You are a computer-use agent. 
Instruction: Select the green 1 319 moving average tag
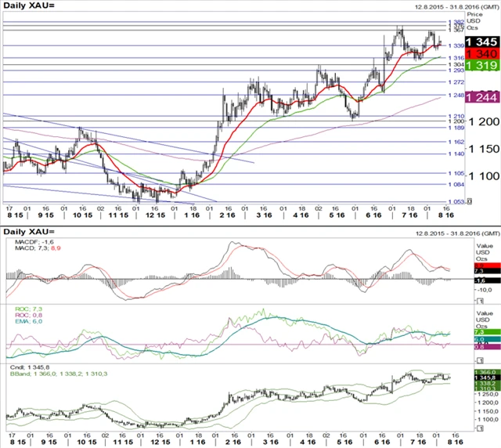point(480,67)
